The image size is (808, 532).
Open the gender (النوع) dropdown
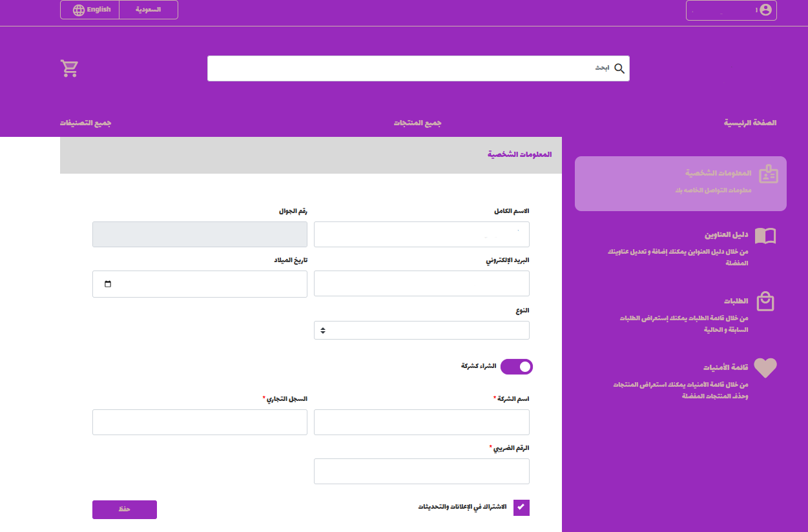(421, 330)
